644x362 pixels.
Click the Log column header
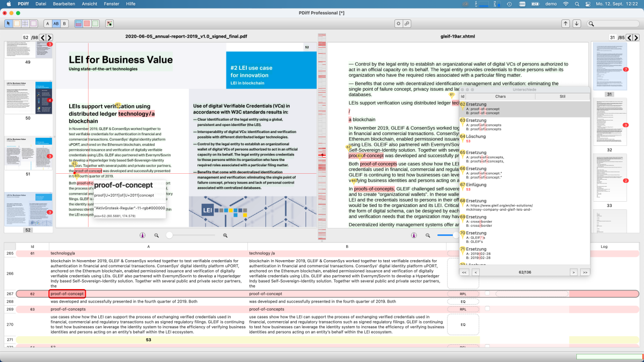point(604,246)
